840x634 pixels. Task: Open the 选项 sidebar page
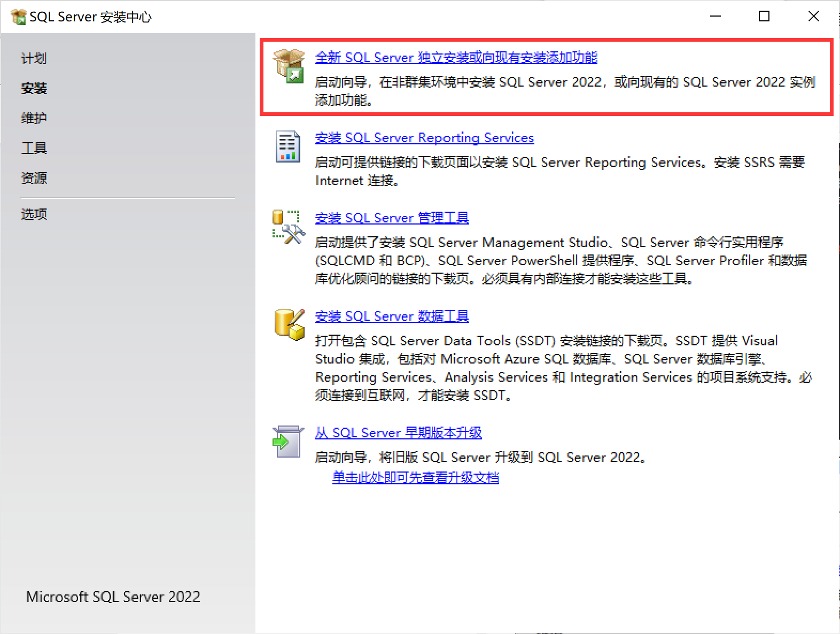point(34,214)
